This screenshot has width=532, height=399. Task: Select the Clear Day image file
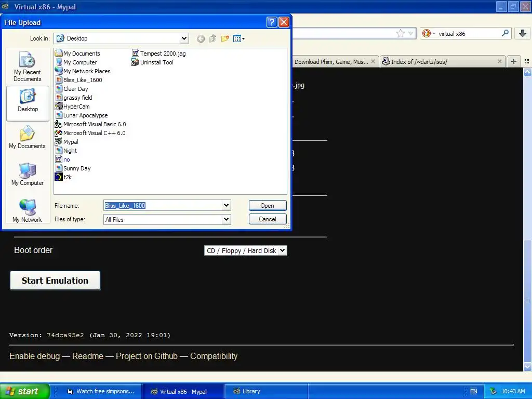[72, 88]
